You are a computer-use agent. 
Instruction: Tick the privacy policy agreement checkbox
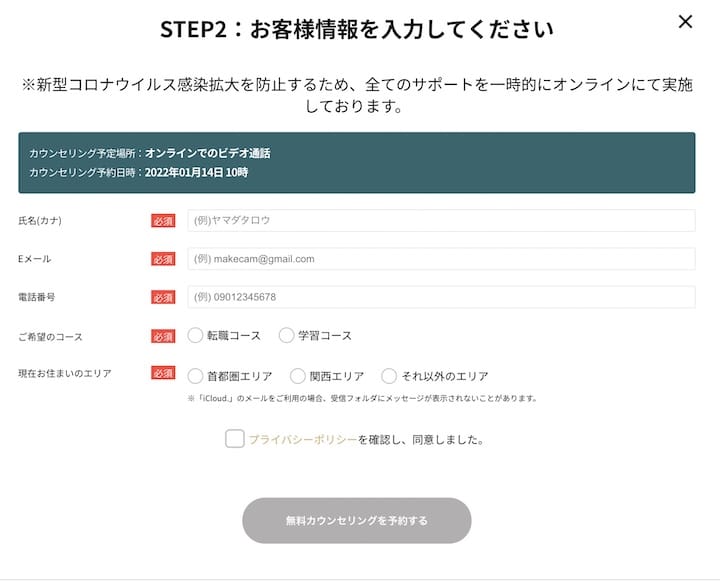(x=235, y=439)
